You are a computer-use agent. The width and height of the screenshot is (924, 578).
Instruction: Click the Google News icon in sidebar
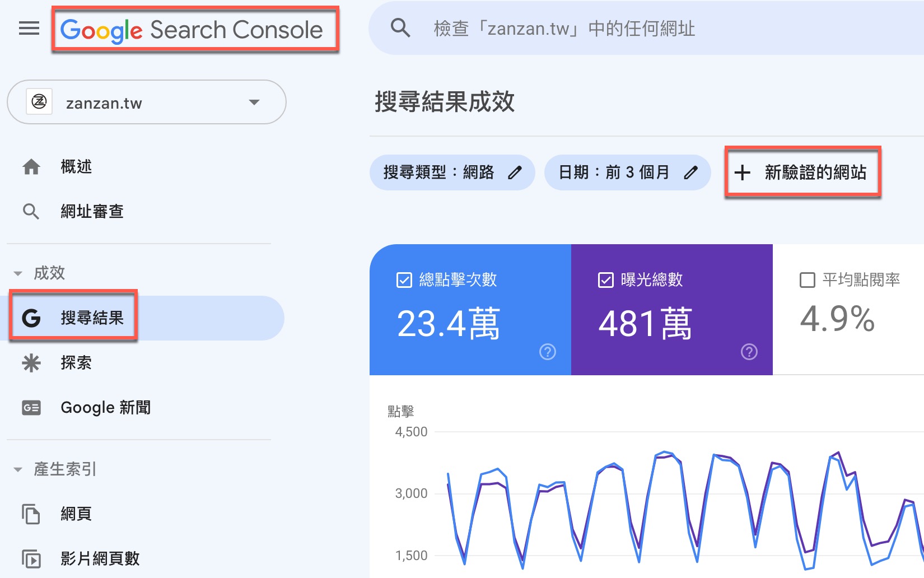31,408
